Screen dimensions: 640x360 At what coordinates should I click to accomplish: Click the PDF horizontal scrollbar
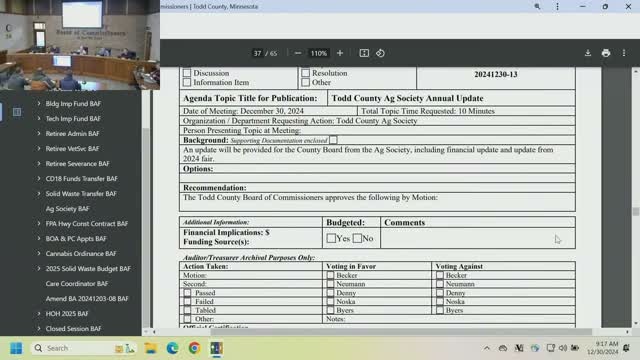click(x=401, y=332)
